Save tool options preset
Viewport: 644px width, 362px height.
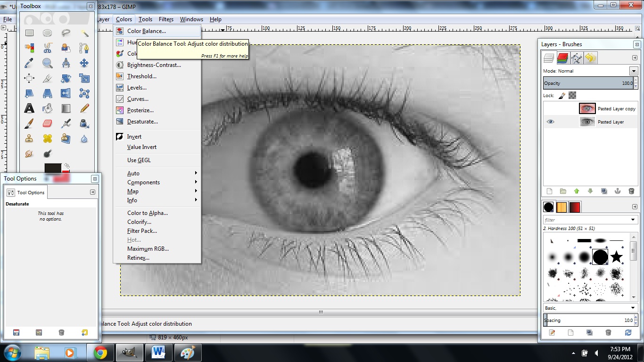(16, 332)
